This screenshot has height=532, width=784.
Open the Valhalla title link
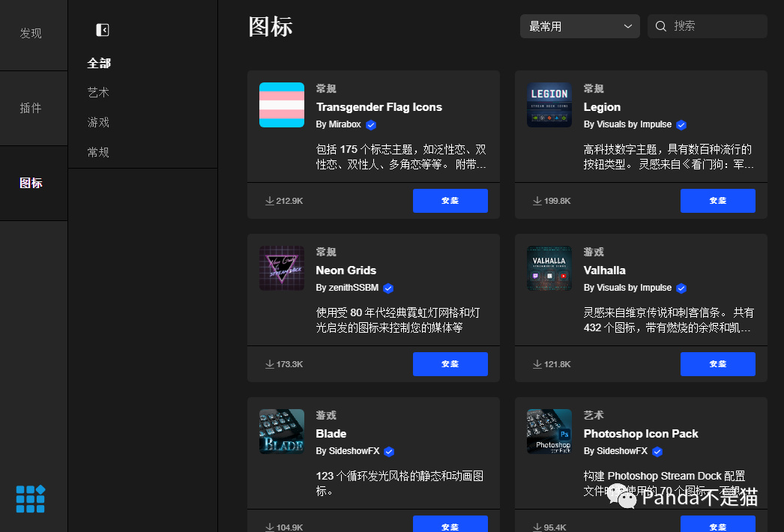605,270
